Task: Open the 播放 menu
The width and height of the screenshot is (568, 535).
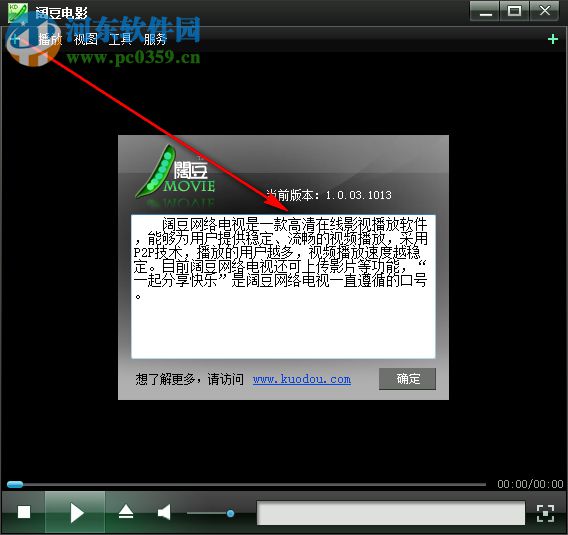Action: (x=50, y=39)
